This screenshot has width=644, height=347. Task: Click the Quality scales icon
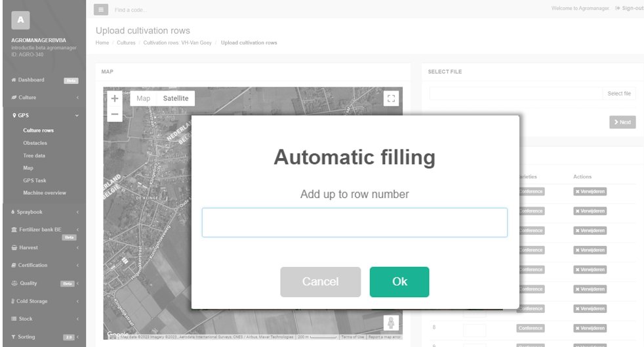point(14,283)
